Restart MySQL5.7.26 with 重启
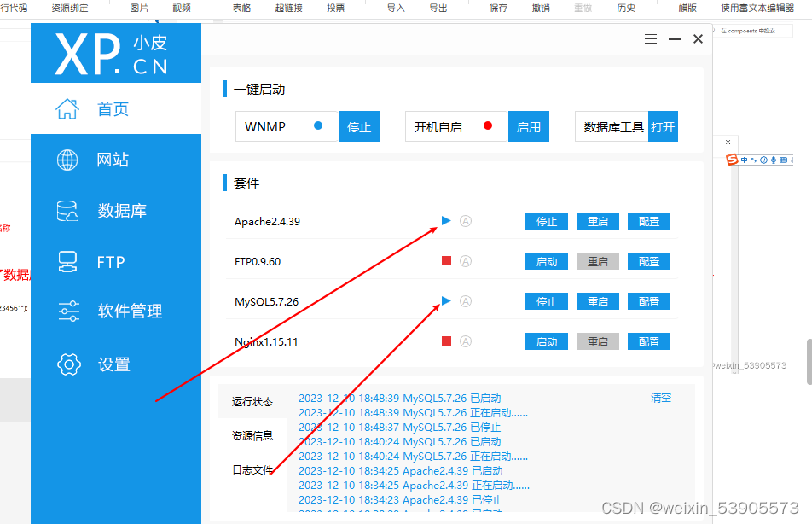The height and width of the screenshot is (524, 812). click(598, 301)
